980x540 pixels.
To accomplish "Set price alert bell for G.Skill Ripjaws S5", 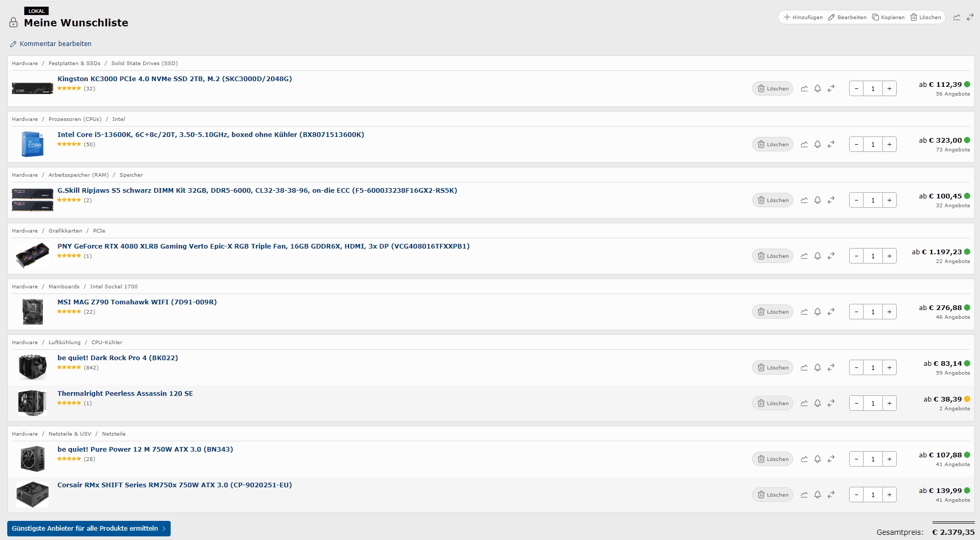I will click(818, 200).
